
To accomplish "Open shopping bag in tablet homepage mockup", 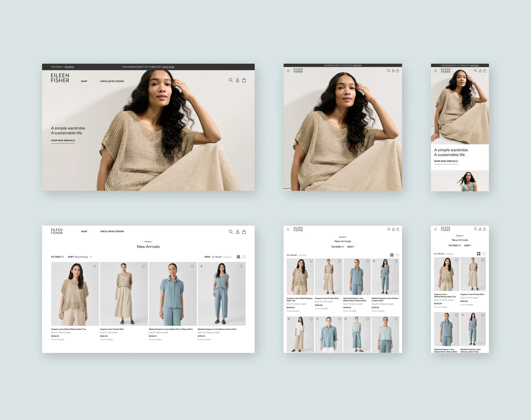I will point(398,71).
